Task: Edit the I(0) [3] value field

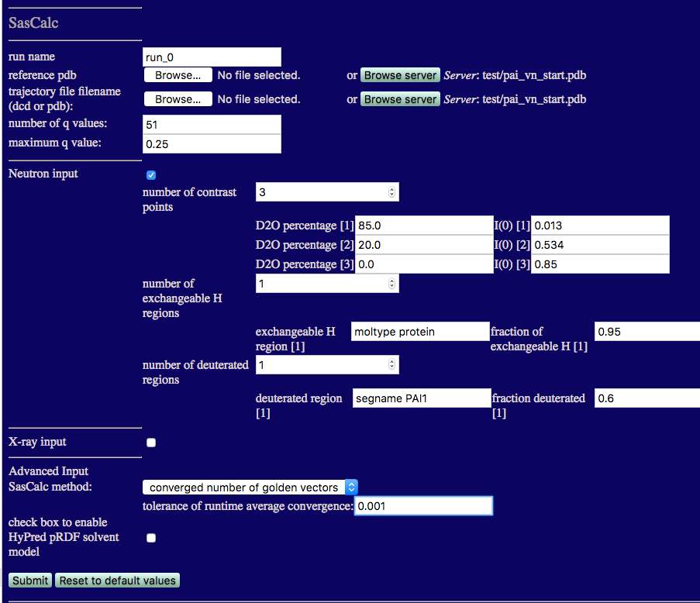Action: pos(600,264)
